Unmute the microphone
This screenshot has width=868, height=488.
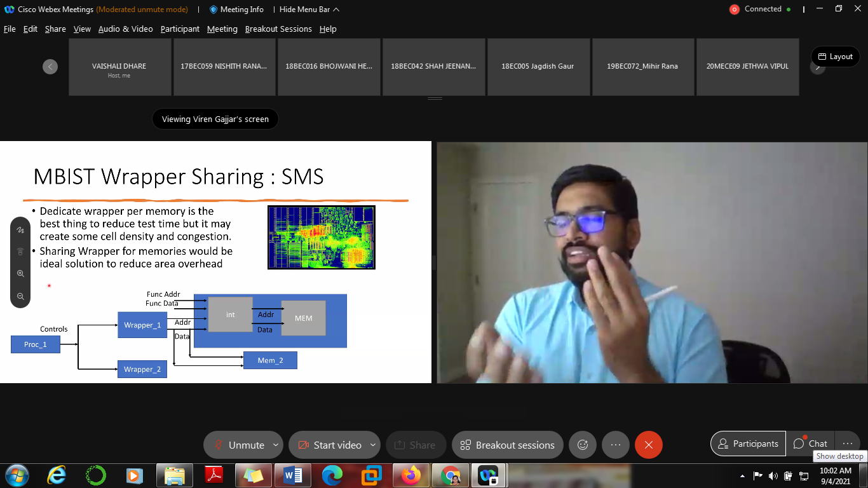tap(239, 445)
